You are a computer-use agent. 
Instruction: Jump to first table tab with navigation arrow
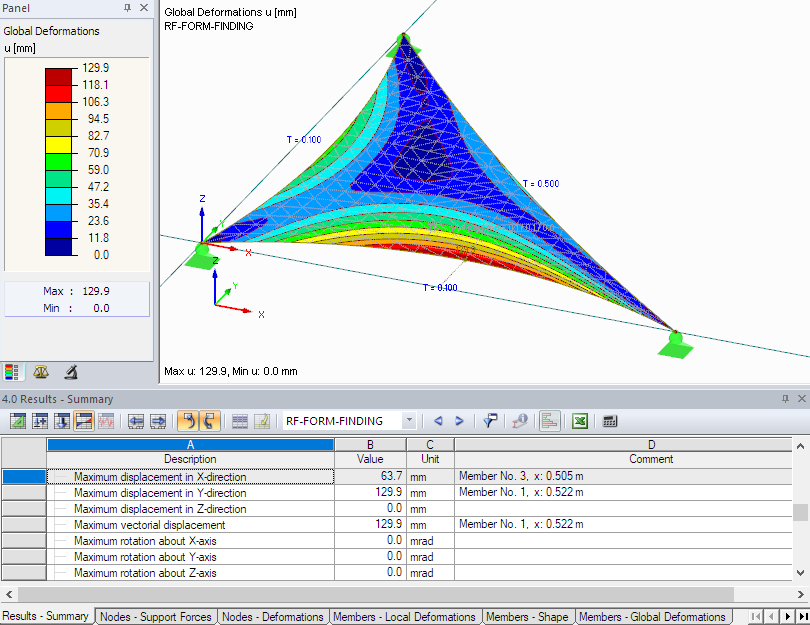click(x=756, y=616)
